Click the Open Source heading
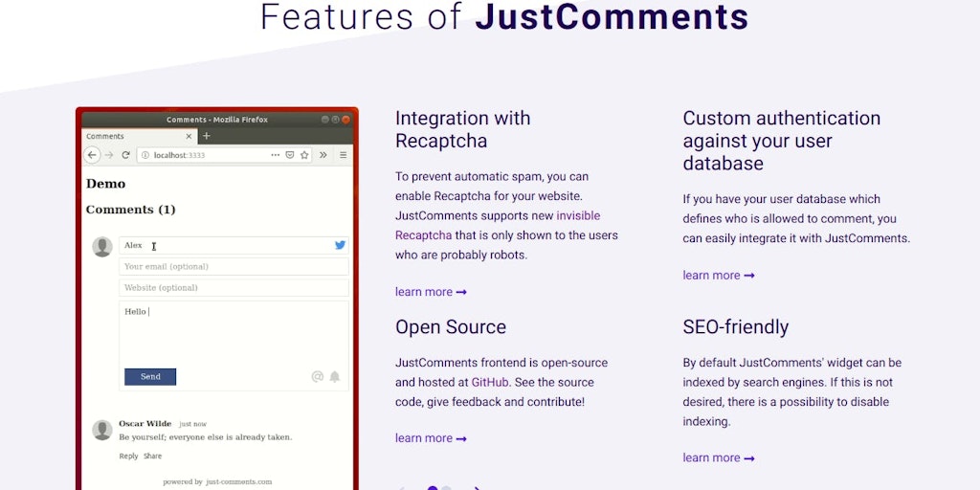Image resolution: width=980 pixels, height=490 pixels. pyautogui.click(x=451, y=327)
